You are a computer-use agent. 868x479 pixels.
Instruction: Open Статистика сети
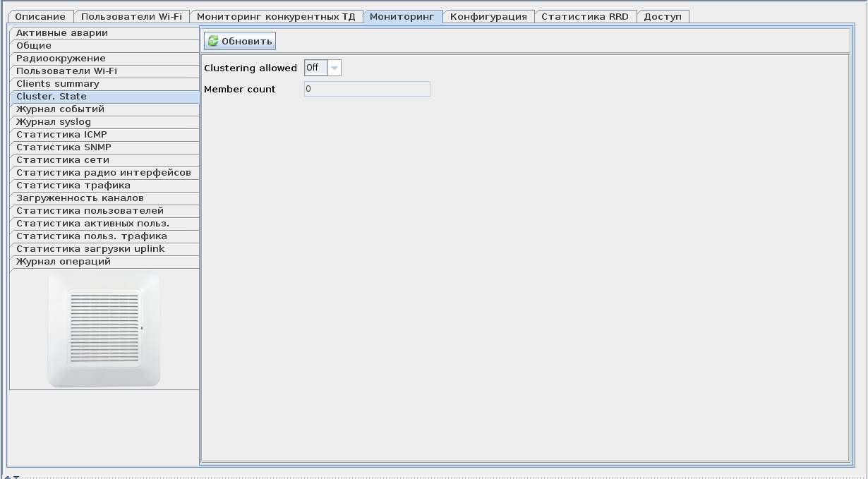pyautogui.click(x=104, y=160)
